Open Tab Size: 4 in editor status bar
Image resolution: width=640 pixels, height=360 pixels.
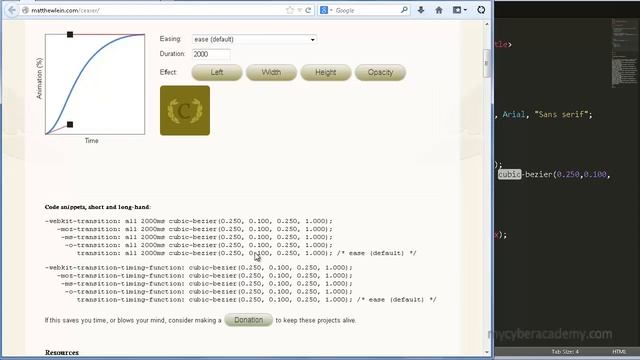pos(565,351)
